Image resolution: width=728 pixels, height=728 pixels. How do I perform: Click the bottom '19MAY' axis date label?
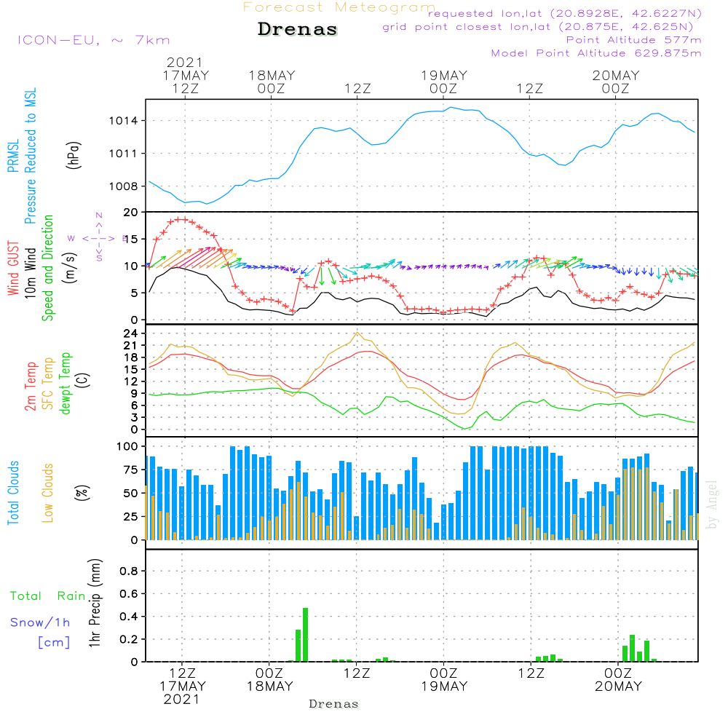pos(444,687)
